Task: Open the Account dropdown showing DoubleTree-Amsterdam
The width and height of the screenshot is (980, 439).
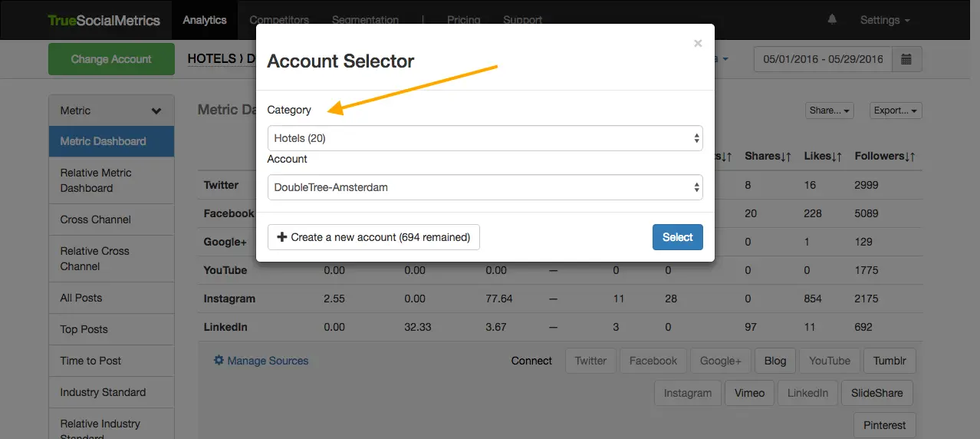Action: pyautogui.click(x=485, y=187)
